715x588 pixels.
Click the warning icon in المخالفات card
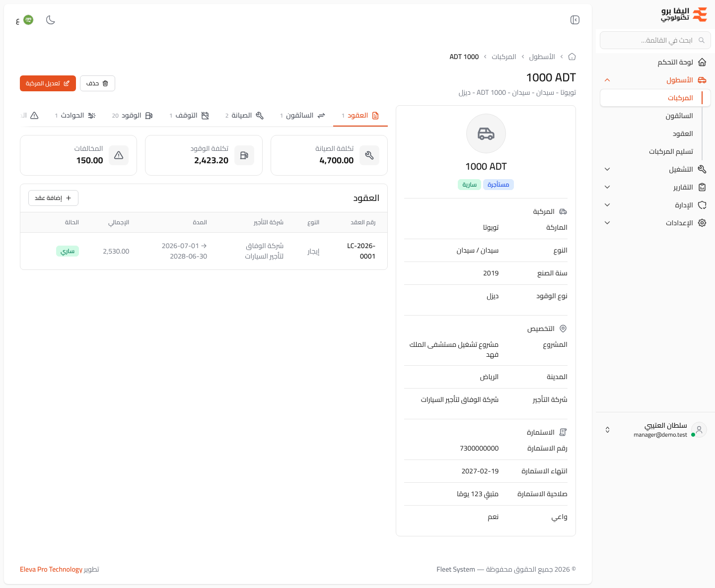click(x=119, y=155)
